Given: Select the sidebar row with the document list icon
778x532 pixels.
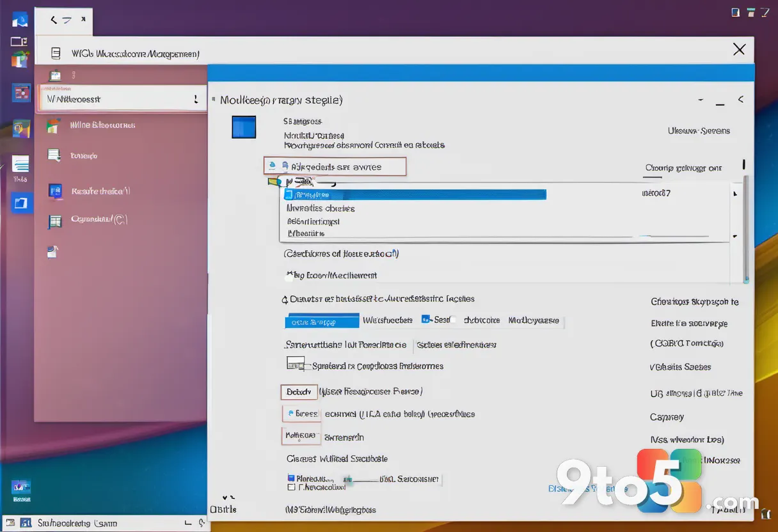Looking at the screenshot, I should 121,155.
